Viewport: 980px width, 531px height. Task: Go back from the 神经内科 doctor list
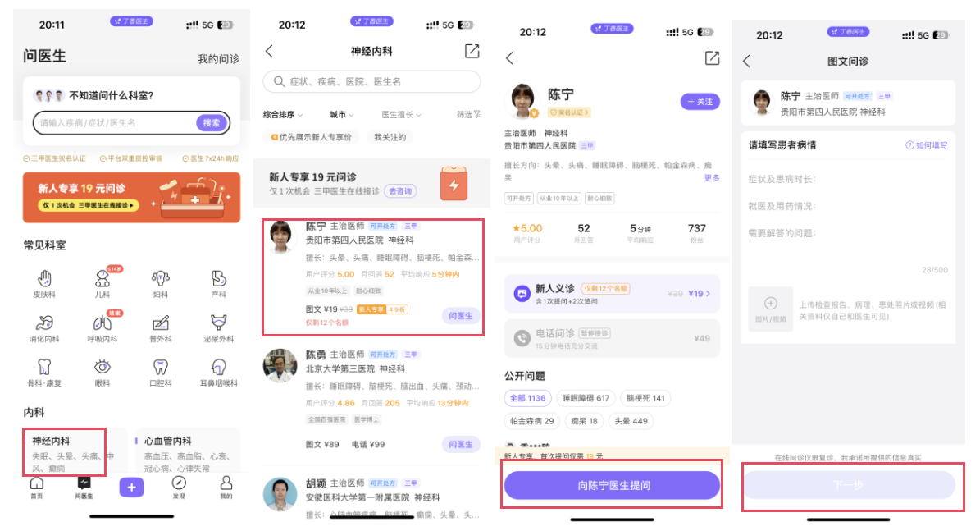coord(269,51)
